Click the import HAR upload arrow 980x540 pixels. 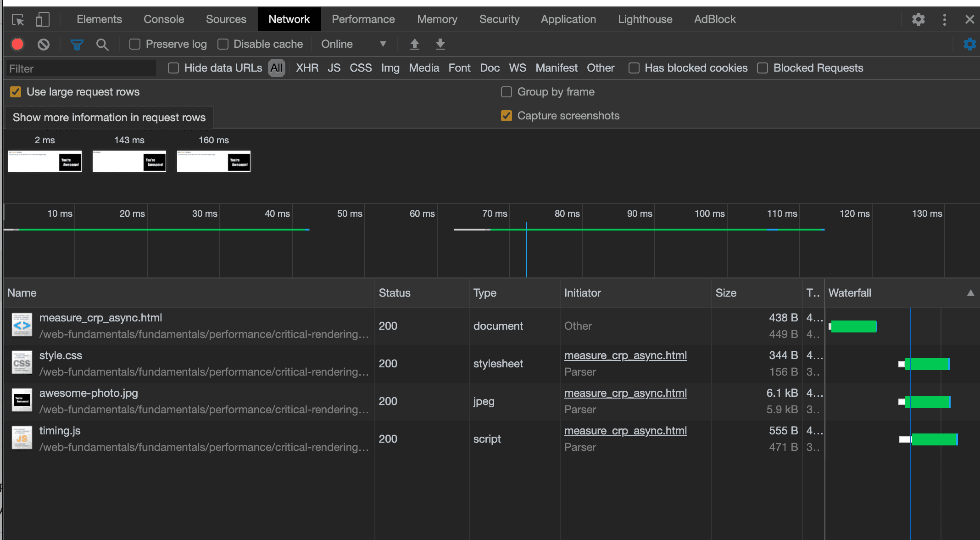tap(414, 44)
